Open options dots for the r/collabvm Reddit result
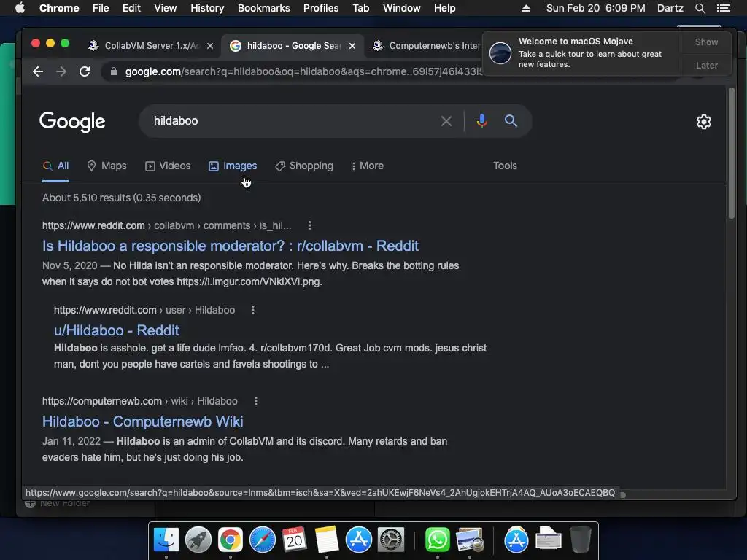The image size is (747, 560). point(310,225)
